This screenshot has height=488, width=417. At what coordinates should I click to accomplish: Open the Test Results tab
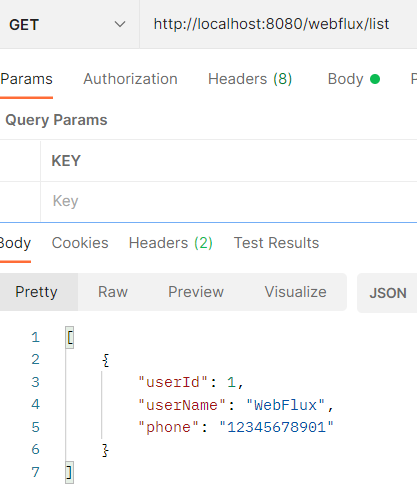(276, 243)
